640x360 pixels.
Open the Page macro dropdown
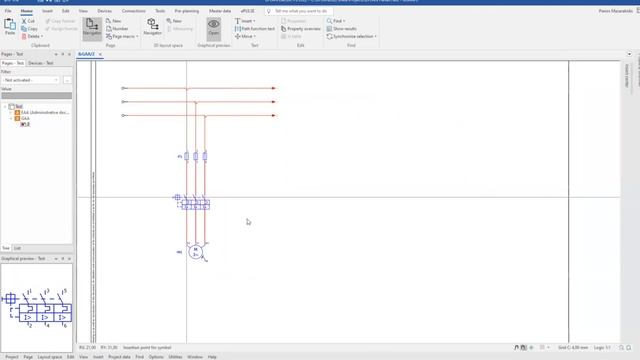click(122, 36)
